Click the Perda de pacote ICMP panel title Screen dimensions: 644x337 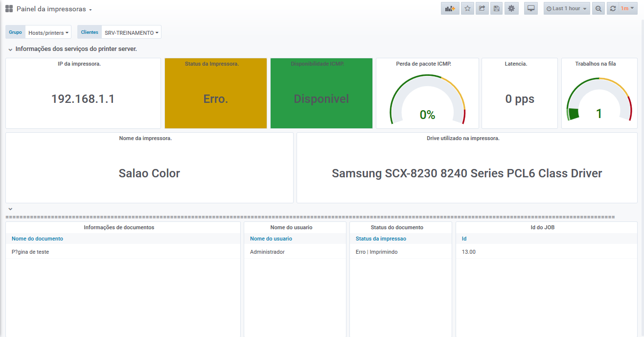(x=423, y=64)
